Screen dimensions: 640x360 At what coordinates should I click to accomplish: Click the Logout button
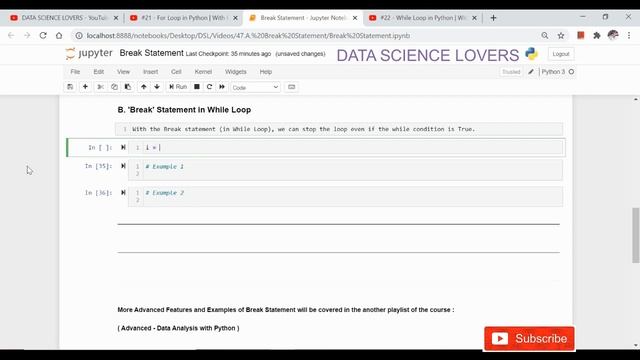click(x=561, y=54)
